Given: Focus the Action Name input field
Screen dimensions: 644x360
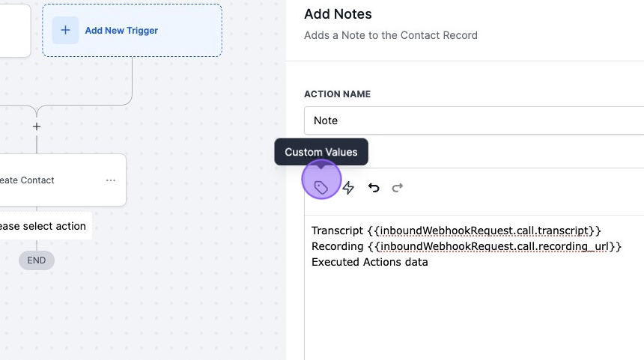Looking at the screenshot, I should point(473,120).
